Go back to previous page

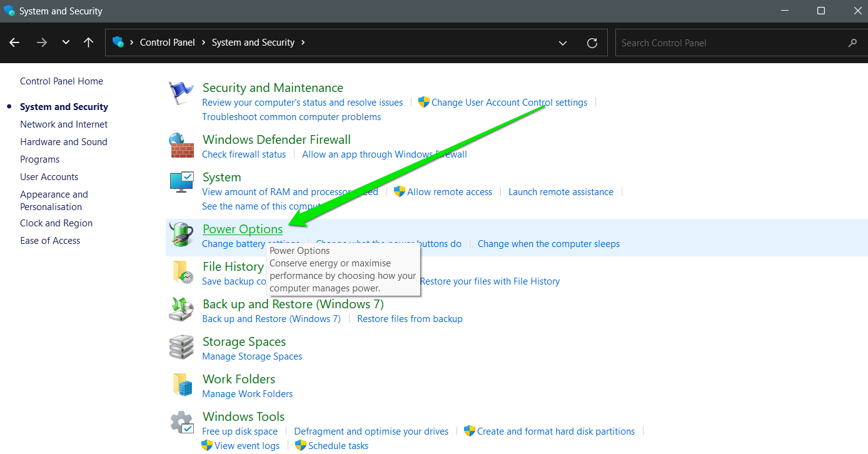coord(15,43)
